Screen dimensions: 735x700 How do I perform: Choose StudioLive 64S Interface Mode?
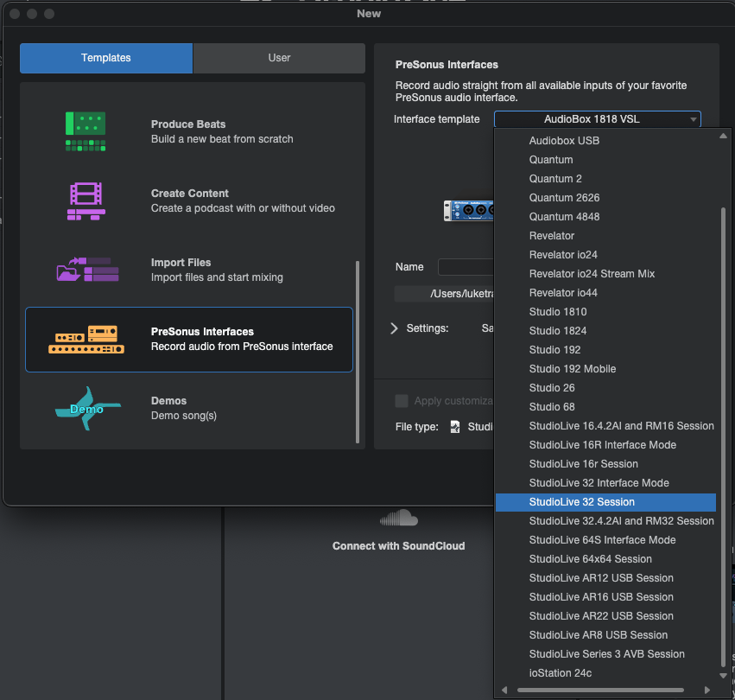click(605, 540)
